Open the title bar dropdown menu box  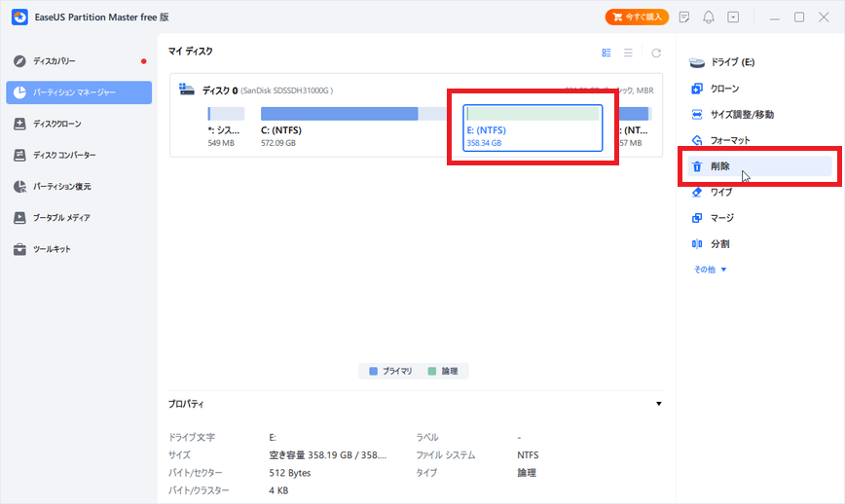point(733,18)
